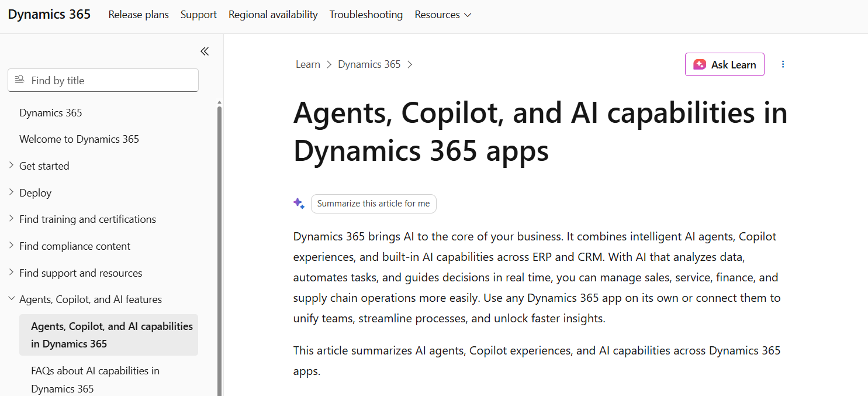Click the paragraph starting 'Dynamics 365 brings AI'
Screen dimensions: 868x396
537,277
